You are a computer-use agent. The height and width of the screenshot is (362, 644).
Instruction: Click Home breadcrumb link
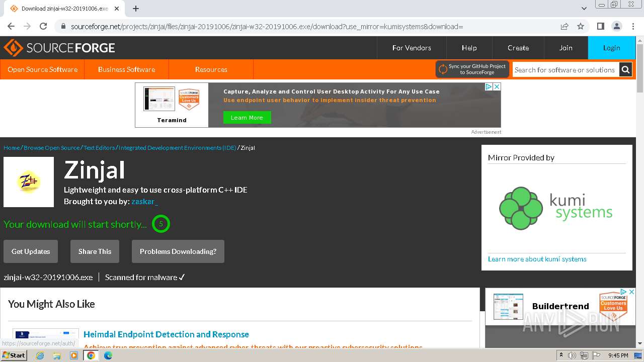pyautogui.click(x=12, y=148)
